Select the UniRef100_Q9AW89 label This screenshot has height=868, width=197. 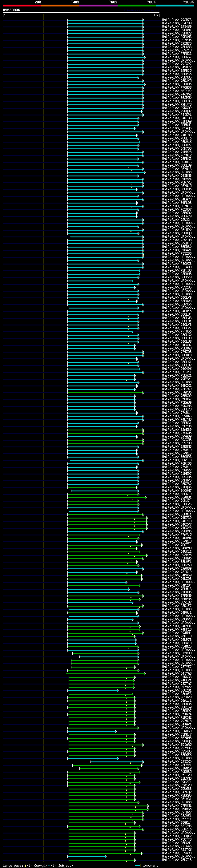click(177, 568)
